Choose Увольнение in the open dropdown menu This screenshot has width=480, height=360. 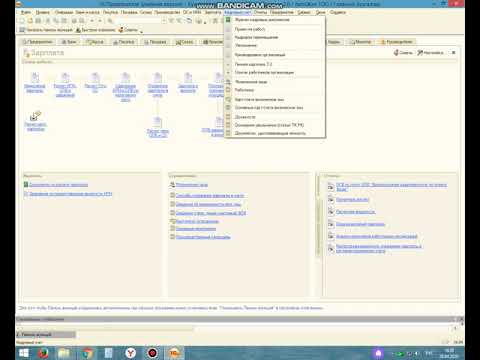246,45
